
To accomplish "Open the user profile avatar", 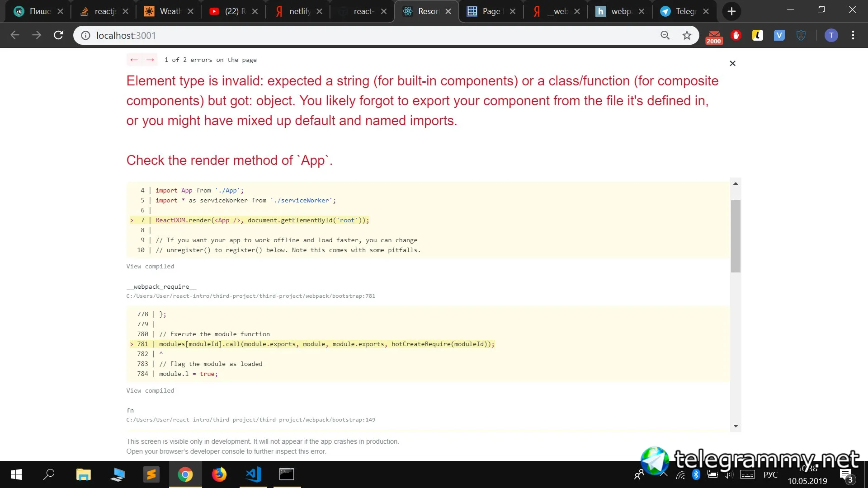I will (x=831, y=35).
